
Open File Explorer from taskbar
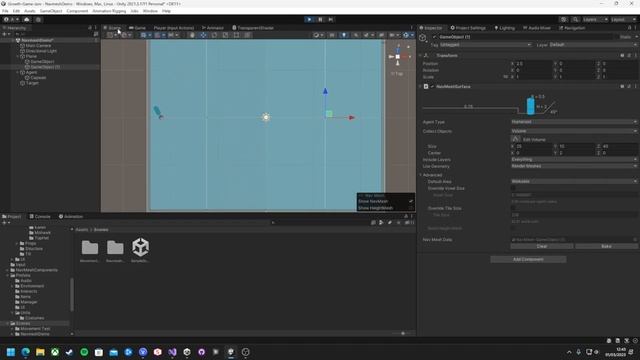tap(40, 352)
